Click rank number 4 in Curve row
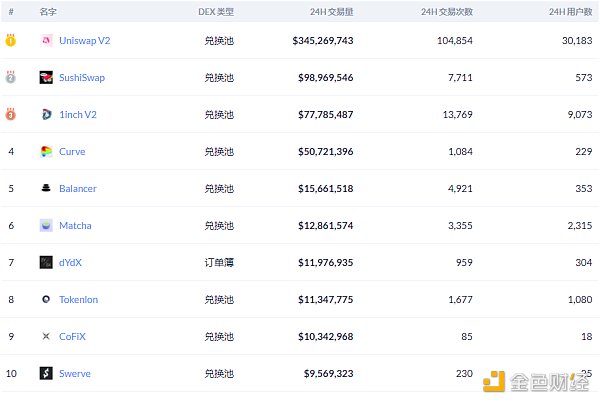Image resolution: width=600 pixels, height=403 pixels. point(11,152)
